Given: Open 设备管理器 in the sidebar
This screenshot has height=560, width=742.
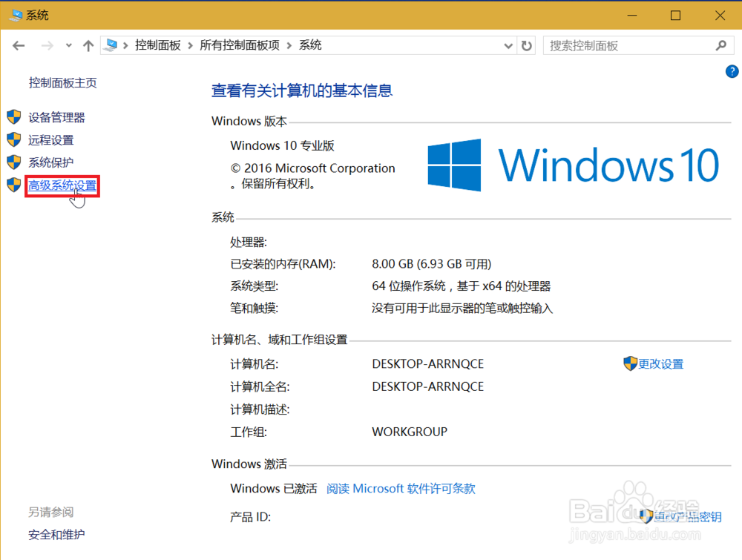Looking at the screenshot, I should tap(56, 117).
